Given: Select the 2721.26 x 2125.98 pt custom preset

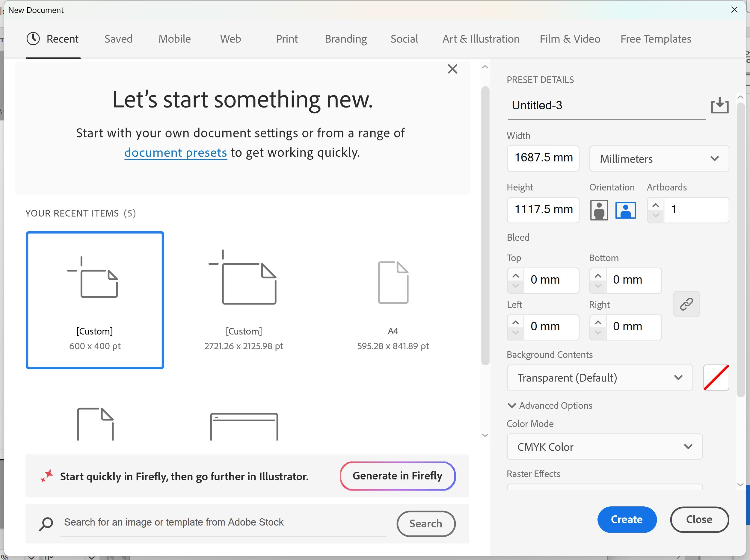Looking at the screenshot, I should point(244,300).
